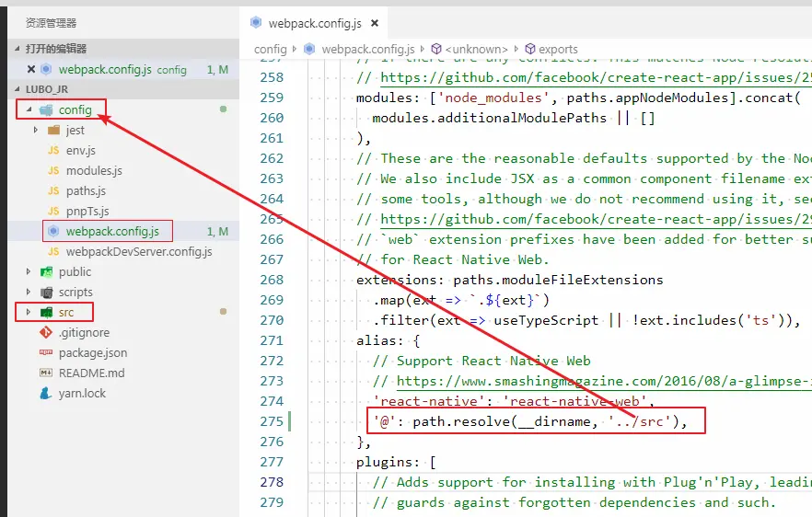Click '1, M' status beside open editors entry
This screenshot has width=812, height=517.
[x=217, y=70]
